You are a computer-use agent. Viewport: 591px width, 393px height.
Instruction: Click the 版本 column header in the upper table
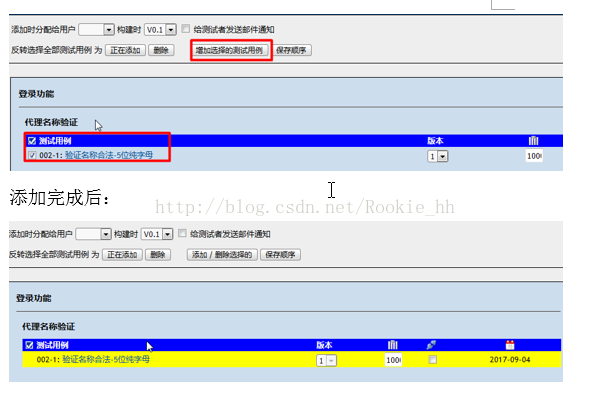click(435, 141)
